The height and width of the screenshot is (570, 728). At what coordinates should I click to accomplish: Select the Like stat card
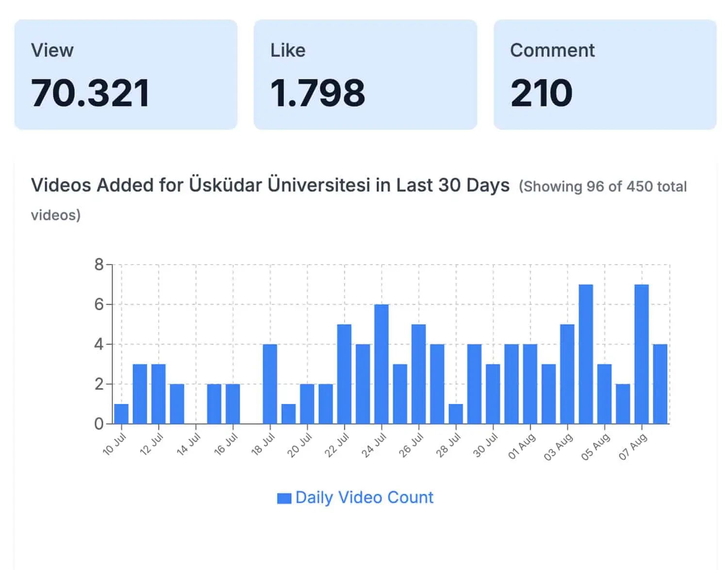click(365, 74)
